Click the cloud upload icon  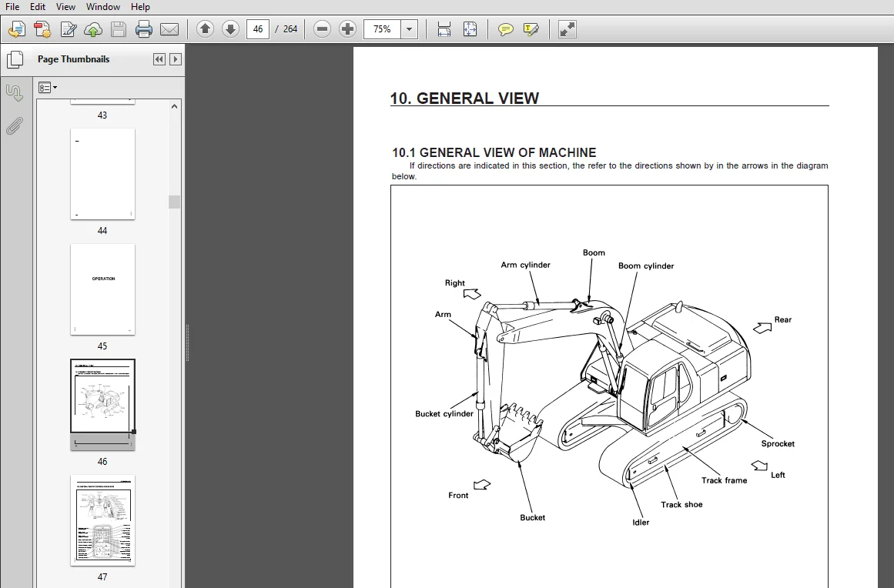coord(93,29)
